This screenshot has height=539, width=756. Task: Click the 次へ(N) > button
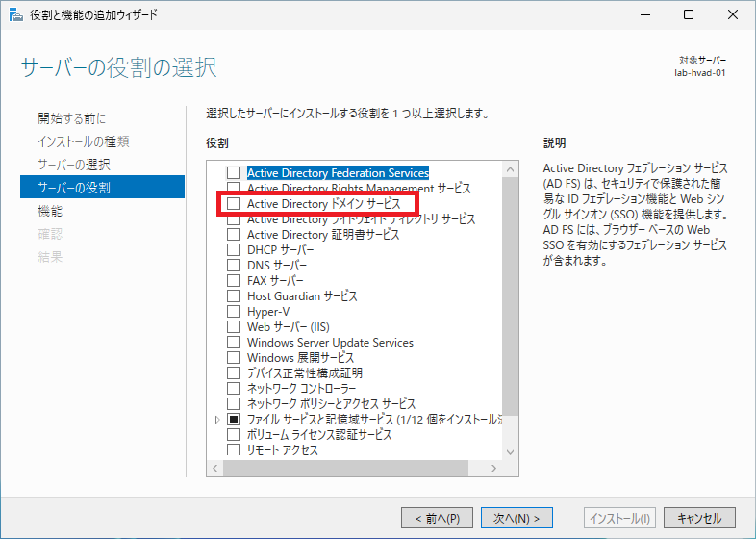point(517,518)
